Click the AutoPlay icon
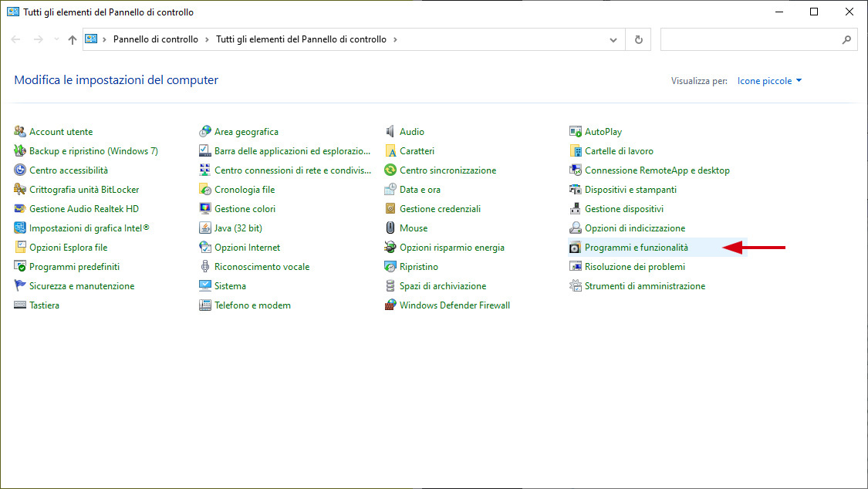This screenshot has width=868, height=489. (x=575, y=132)
